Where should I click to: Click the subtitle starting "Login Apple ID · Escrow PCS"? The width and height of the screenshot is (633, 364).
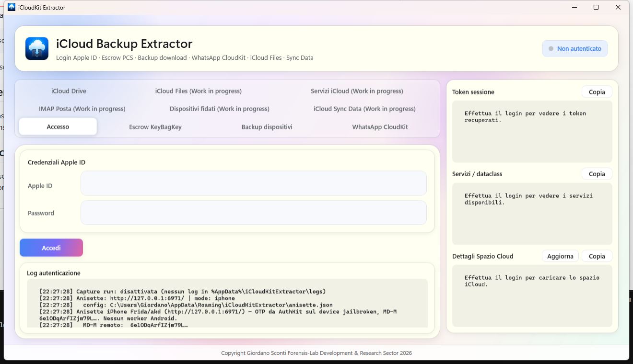click(185, 58)
